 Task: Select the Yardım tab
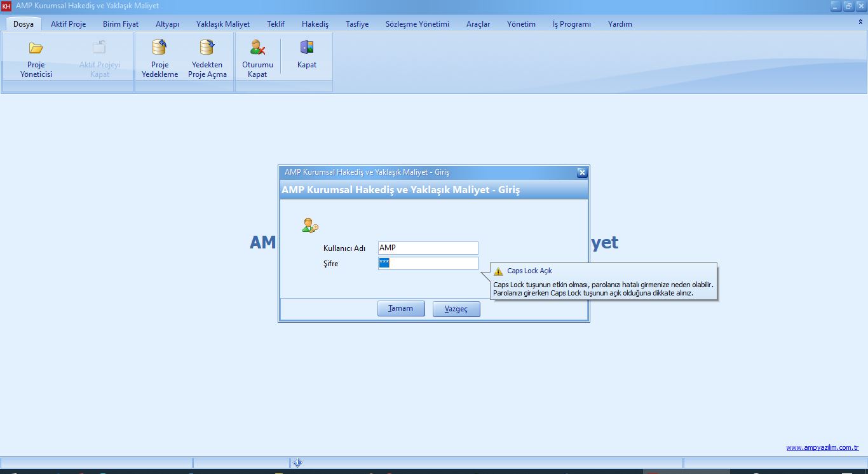point(620,24)
